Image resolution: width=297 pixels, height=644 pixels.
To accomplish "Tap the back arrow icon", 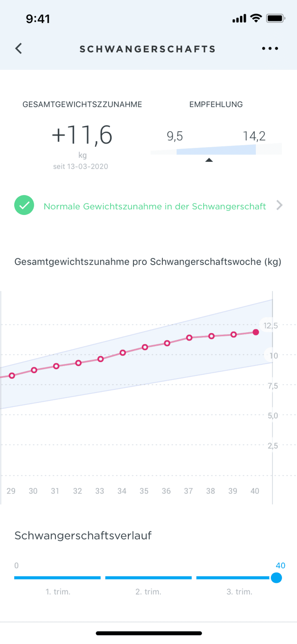I will (19, 49).
